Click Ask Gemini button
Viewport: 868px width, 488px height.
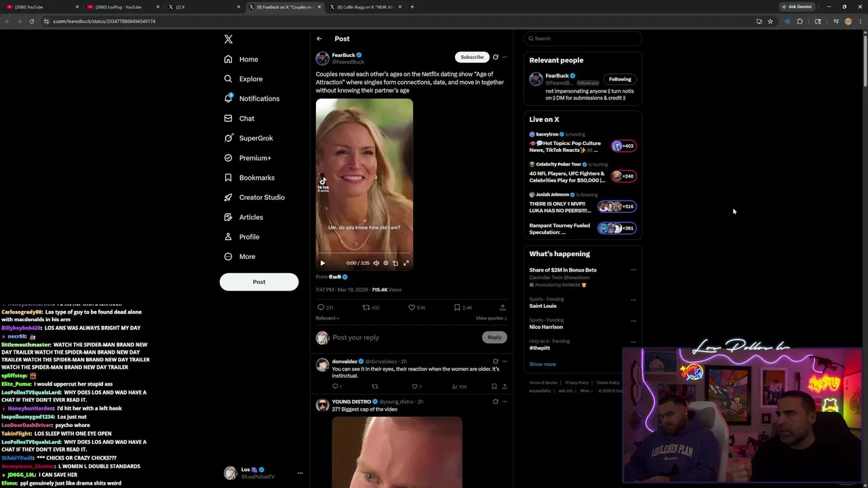(x=797, y=7)
